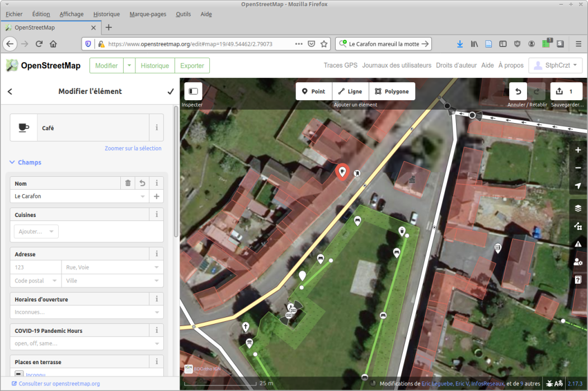The image size is (588, 391).
Task: Open the Cuisines Ajouter dropdown
Action: (x=36, y=232)
